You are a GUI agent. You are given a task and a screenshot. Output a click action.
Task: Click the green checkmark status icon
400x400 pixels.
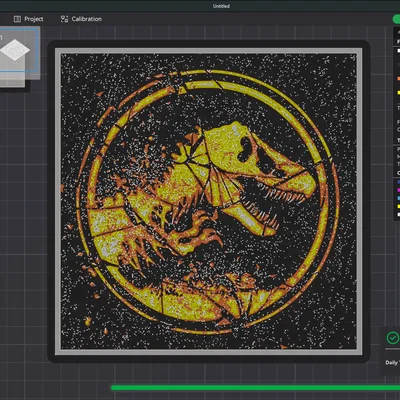click(x=392, y=338)
